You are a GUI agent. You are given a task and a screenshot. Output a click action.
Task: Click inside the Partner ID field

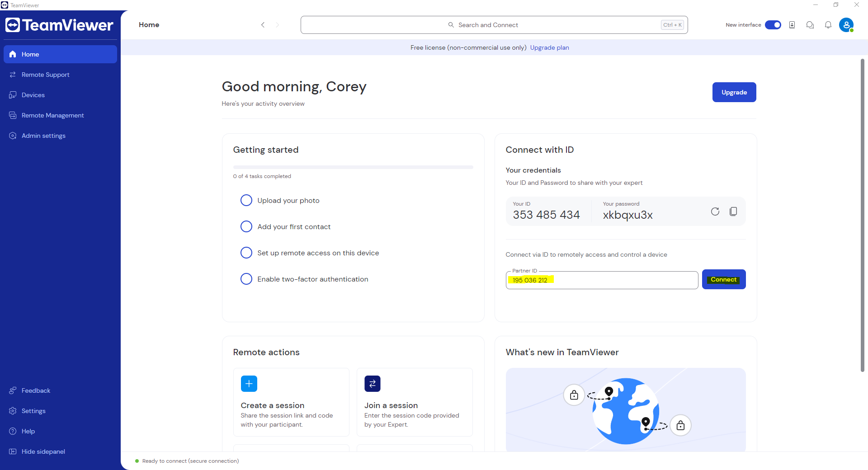(x=601, y=280)
